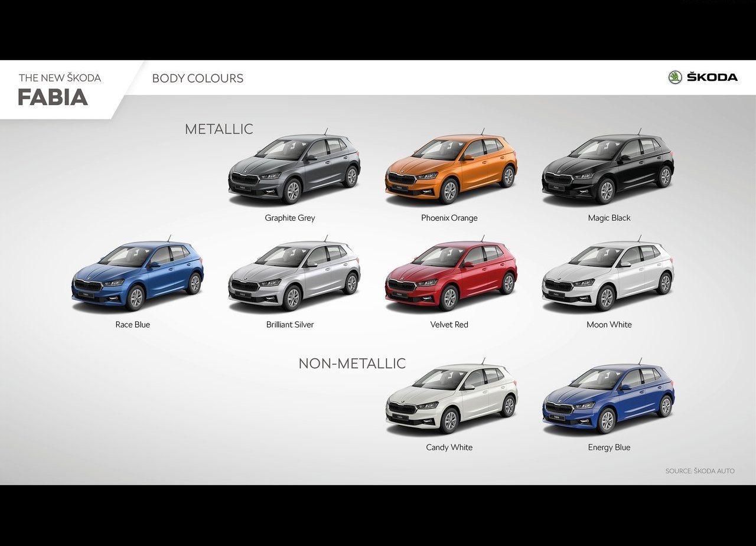Select the Phoenix Orange Fabia image

tap(451, 168)
